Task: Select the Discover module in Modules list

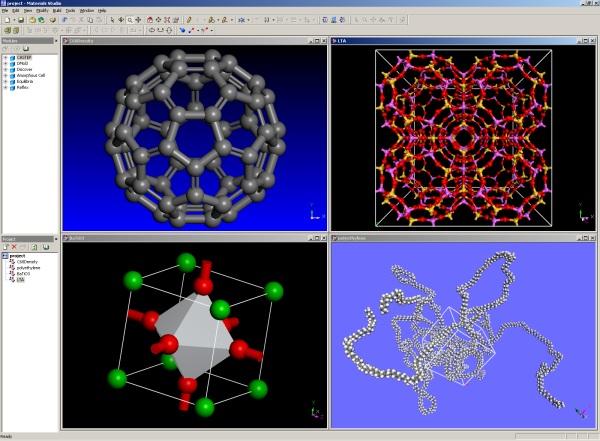Action: (x=25, y=69)
